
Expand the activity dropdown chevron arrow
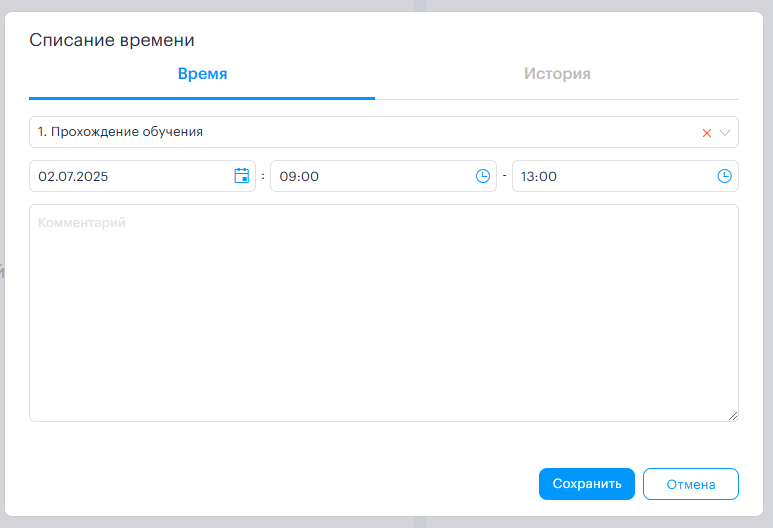(725, 133)
